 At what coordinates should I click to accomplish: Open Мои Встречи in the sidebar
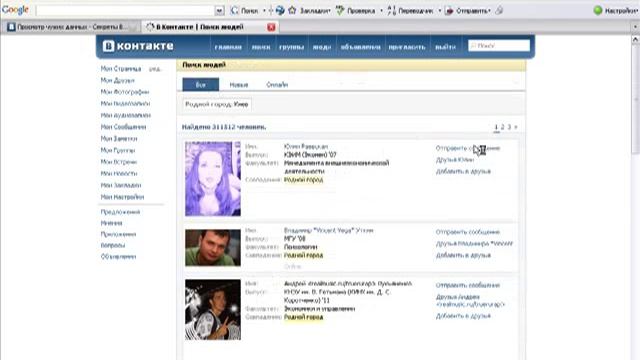pyautogui.click(x=119, y=162)
